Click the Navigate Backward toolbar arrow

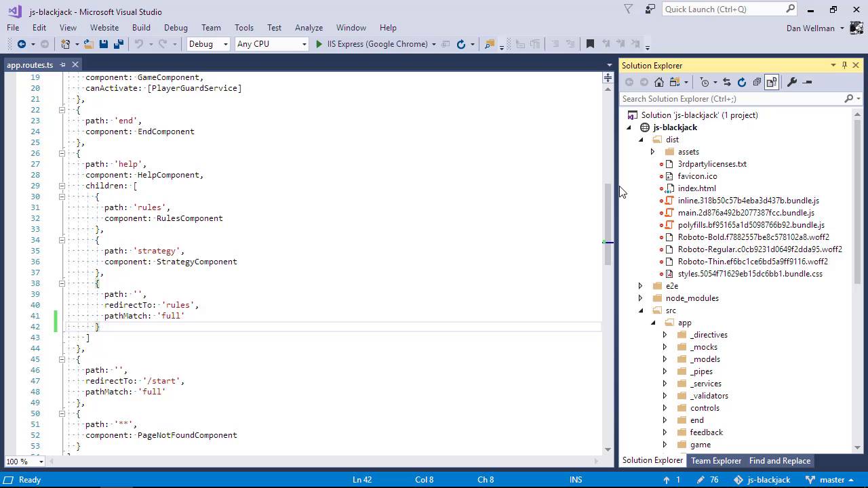click(21, 44)
